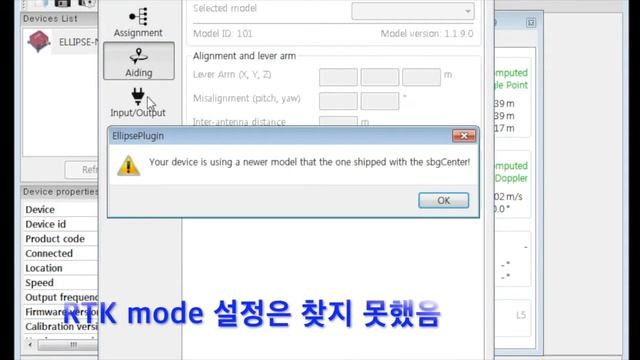
Task: Click the Device properties horizontal scrollbar
Action: pyautogui.click(x=68, y=345)
